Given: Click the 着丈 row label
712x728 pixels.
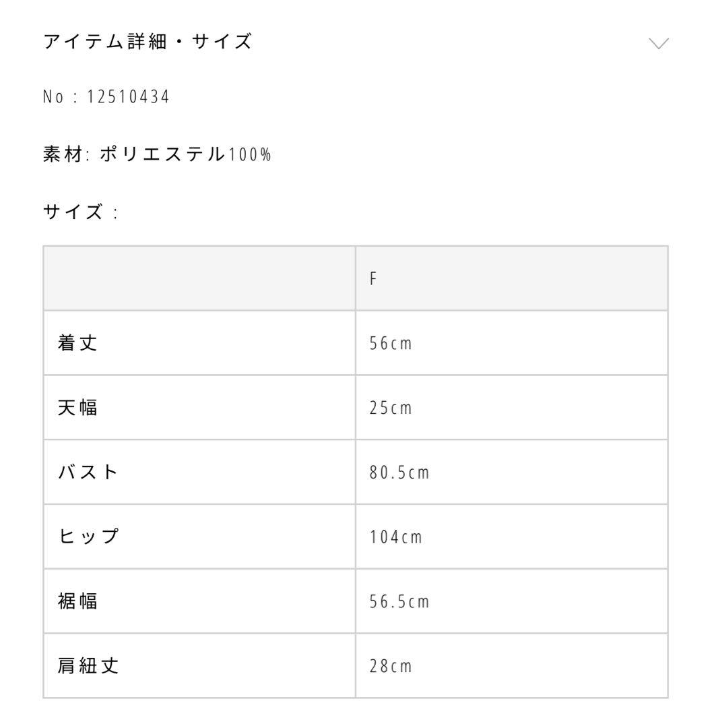Looking at the screenshot, I should pos(77,343).
